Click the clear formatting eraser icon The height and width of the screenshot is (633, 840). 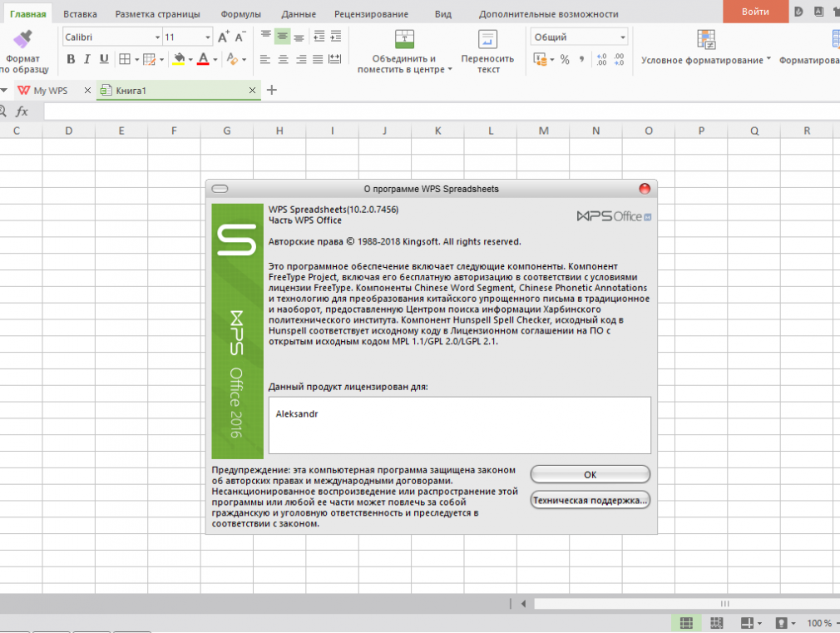coord(232,60)
